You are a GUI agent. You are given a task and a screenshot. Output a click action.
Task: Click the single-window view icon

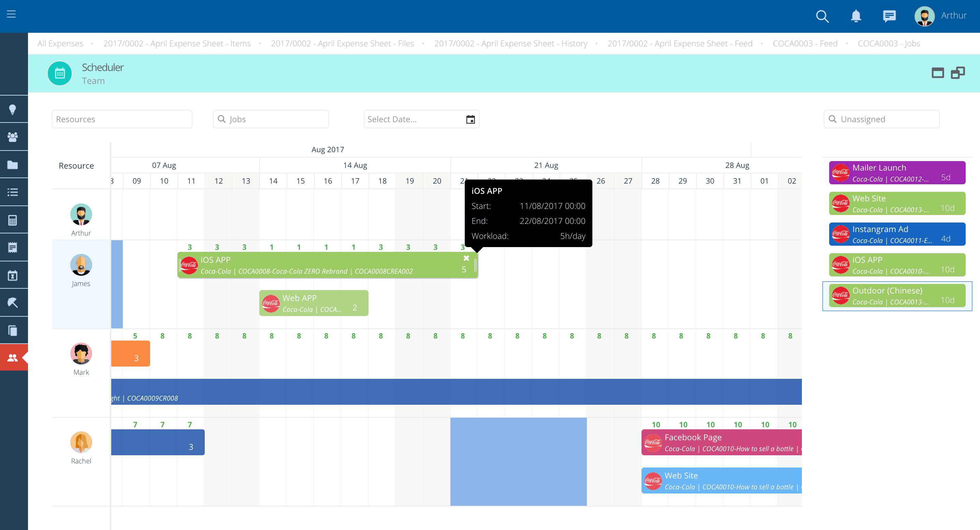pos(937,73)
